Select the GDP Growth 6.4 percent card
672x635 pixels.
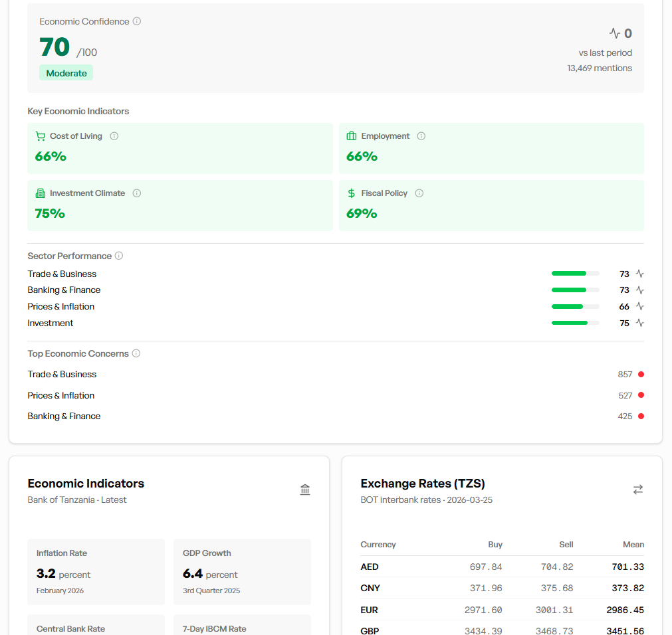click(242, 572)
